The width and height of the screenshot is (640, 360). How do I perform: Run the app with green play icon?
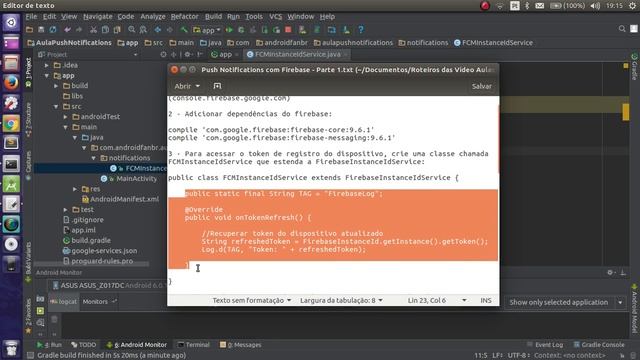tap(229, 29)
